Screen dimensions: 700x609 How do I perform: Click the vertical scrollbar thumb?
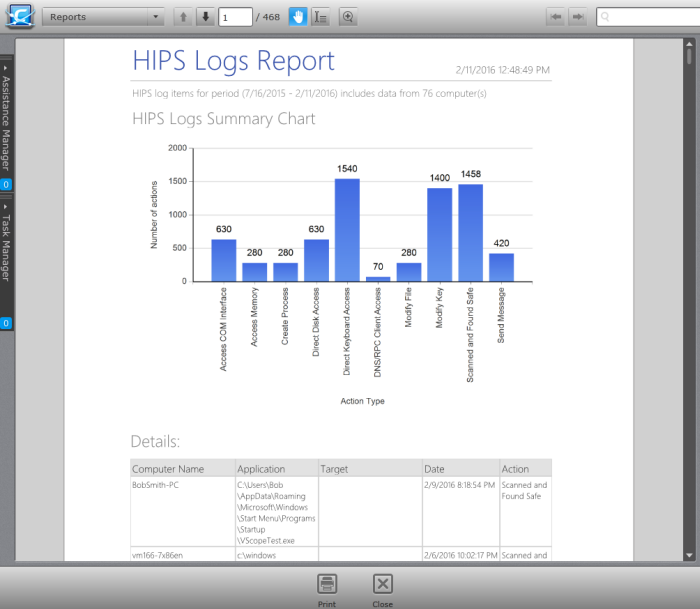coord(689,56)
